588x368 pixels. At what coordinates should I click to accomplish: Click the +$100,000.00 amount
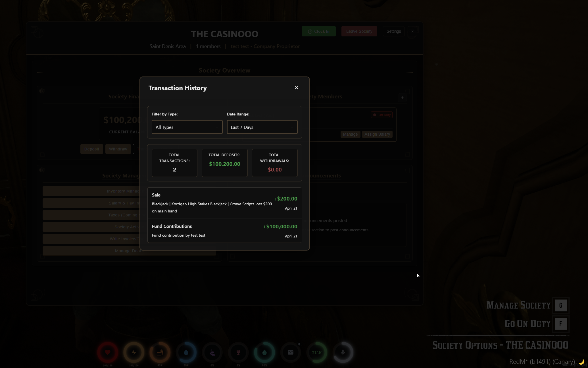point(280,227)
